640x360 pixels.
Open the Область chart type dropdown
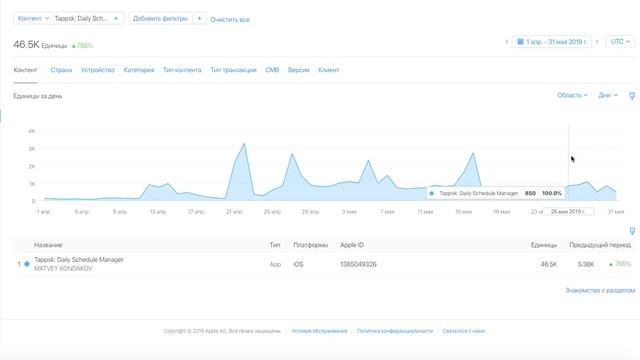[572, 95]
